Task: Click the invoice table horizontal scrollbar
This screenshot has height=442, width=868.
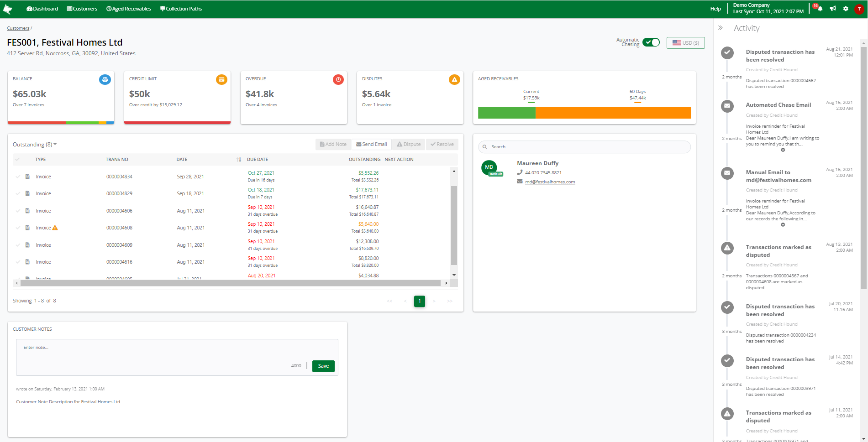Action: pyautogui.click(x=231, y=283)
